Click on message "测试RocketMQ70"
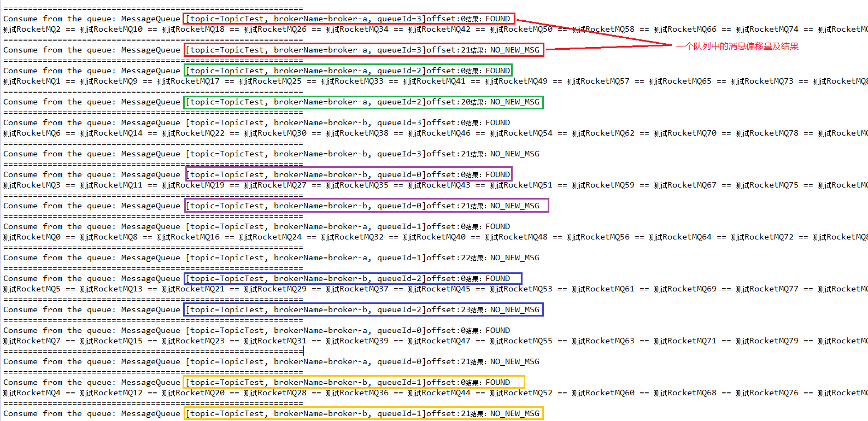Image resolution: width=868 pixels, height=421 pixels. pyautogui.click(x=685, y=133)
